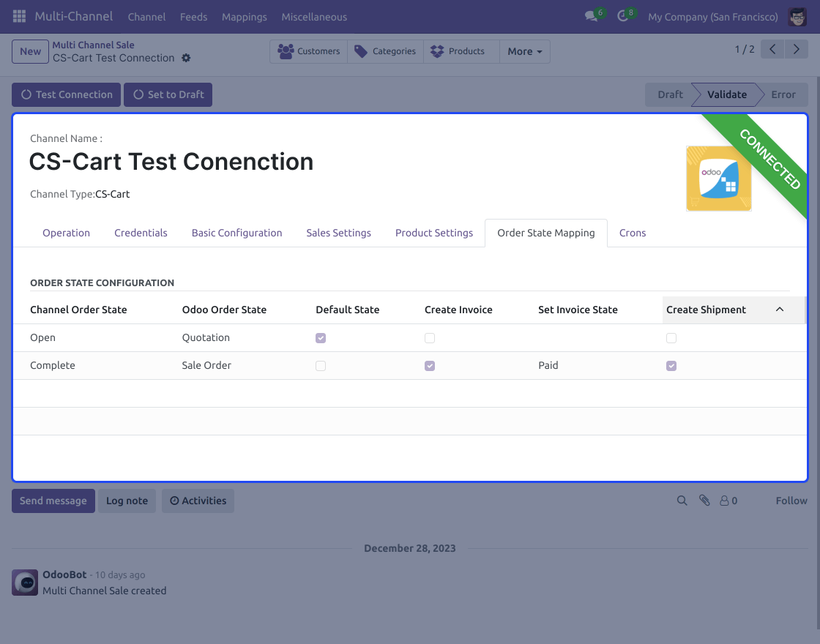Viewport: 820px width, 644px height.
Task: Toggle Create Invoice checkbox for Complete row
Action: [430, 366]
